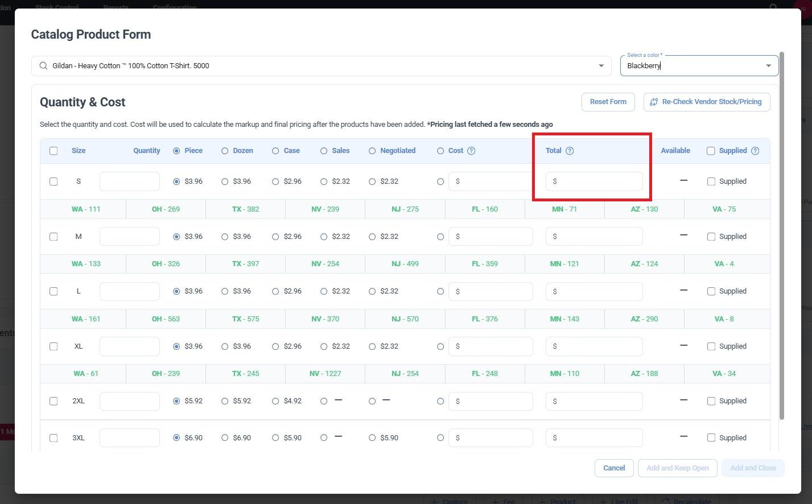Image resolution: width=812 pixels, height=504 pixels.
Task: Click the search icon in top navigation bar
Action: pyautogui.click(x=773, y=7)
